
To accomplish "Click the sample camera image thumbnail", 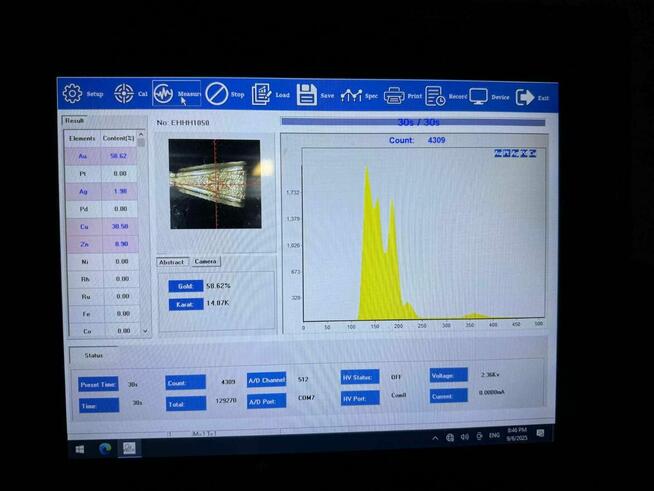I will point(214,183).
